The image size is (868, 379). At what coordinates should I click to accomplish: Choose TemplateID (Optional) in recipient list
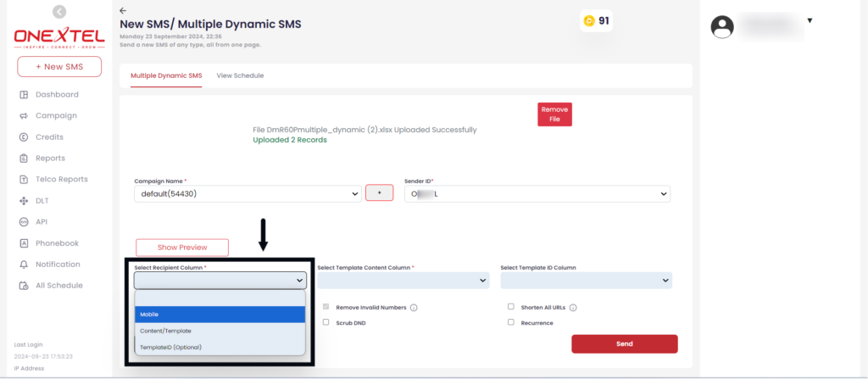220,347
